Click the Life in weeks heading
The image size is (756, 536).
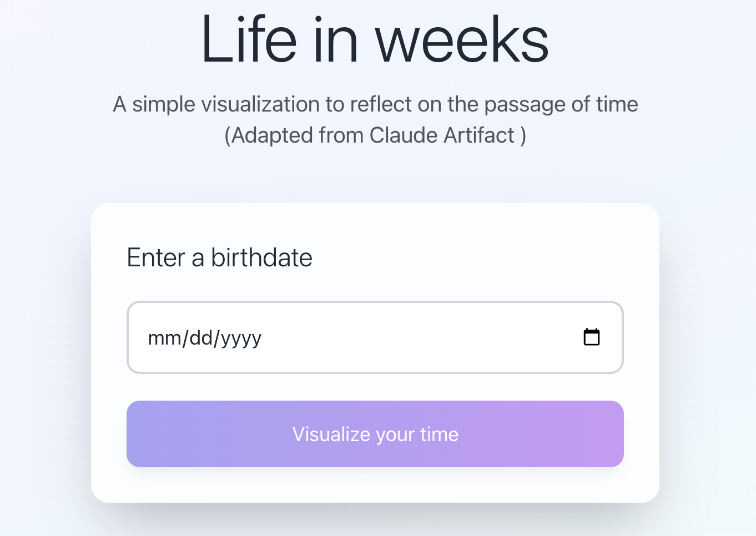[375, 40]
